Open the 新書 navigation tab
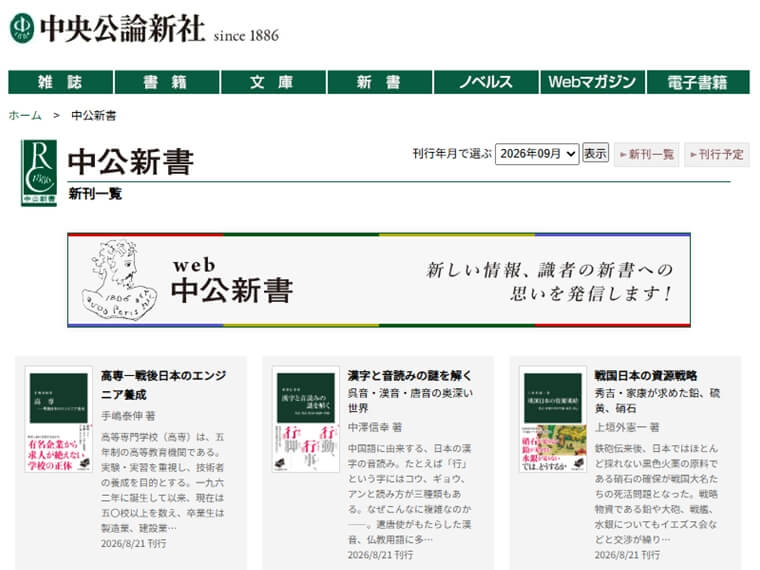760x570 pixels. pyautogui.click(x=380, y=82)
